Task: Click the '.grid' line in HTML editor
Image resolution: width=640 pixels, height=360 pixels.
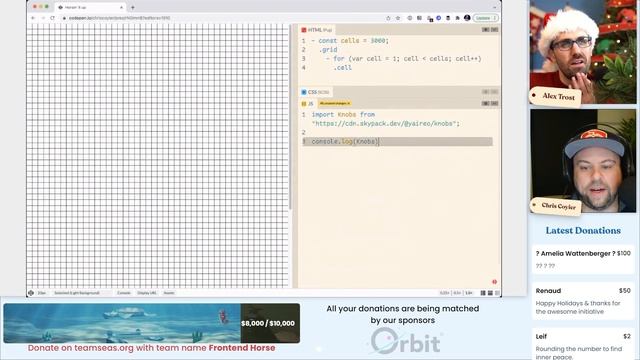Action: [x=328, y=50]
